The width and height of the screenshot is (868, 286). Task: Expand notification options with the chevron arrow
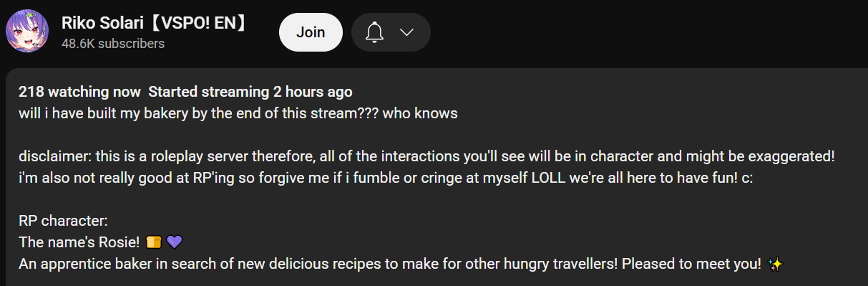[x=407, y=32]
